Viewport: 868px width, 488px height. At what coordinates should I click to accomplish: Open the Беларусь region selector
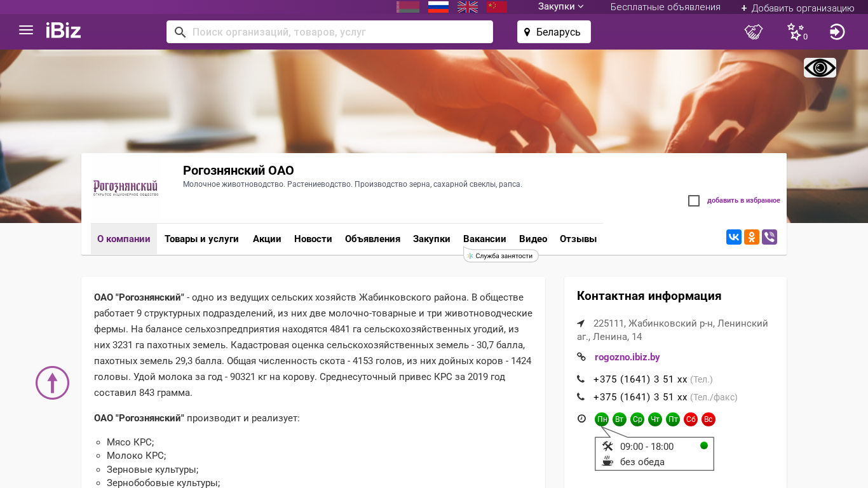(x=554, y=32)
